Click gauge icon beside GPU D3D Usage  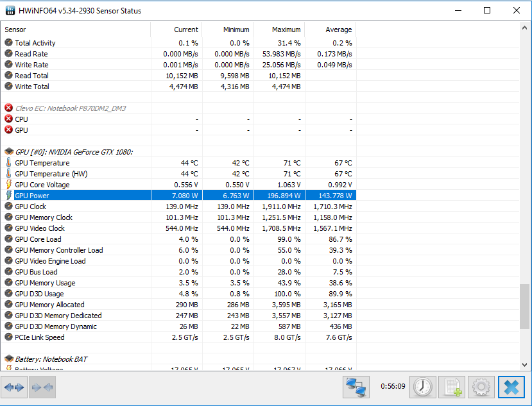tap(8, 293)
